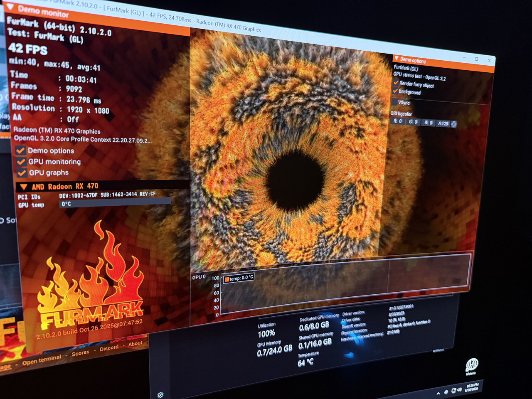532x399 pixels.
Task: Disable Render furry object checkbox
Action: (396, 82)
